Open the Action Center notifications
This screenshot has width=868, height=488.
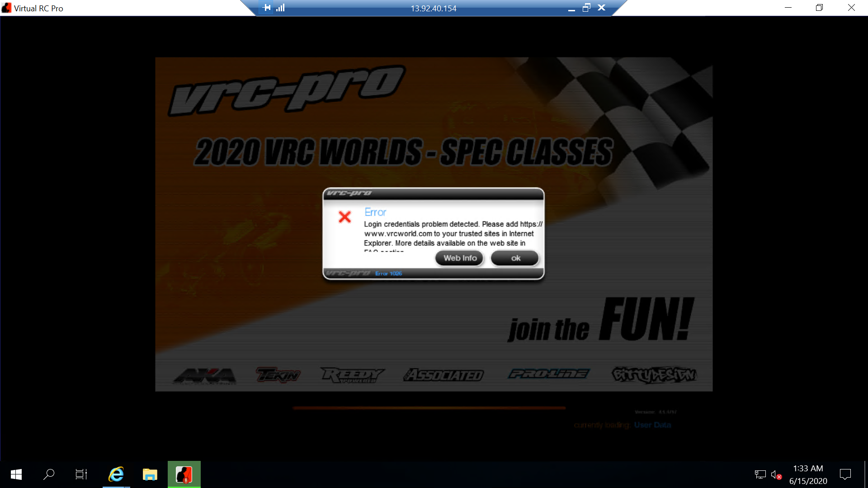(845, 474)
